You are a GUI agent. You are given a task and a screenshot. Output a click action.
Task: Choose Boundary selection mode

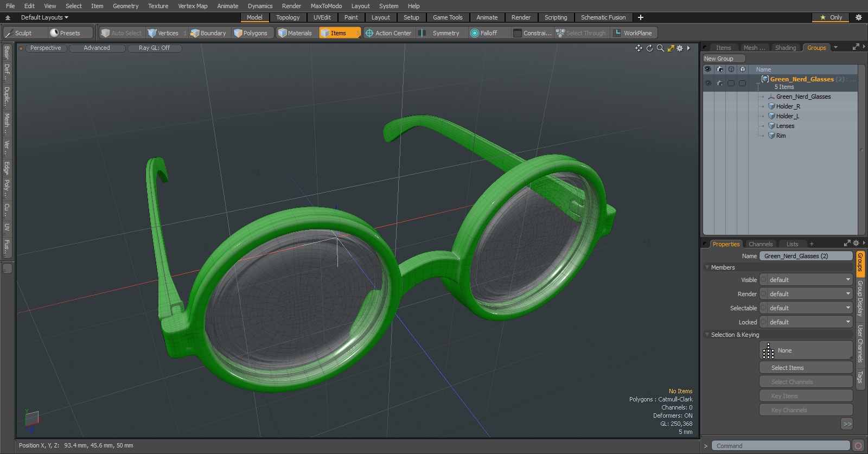coord(208,33)
